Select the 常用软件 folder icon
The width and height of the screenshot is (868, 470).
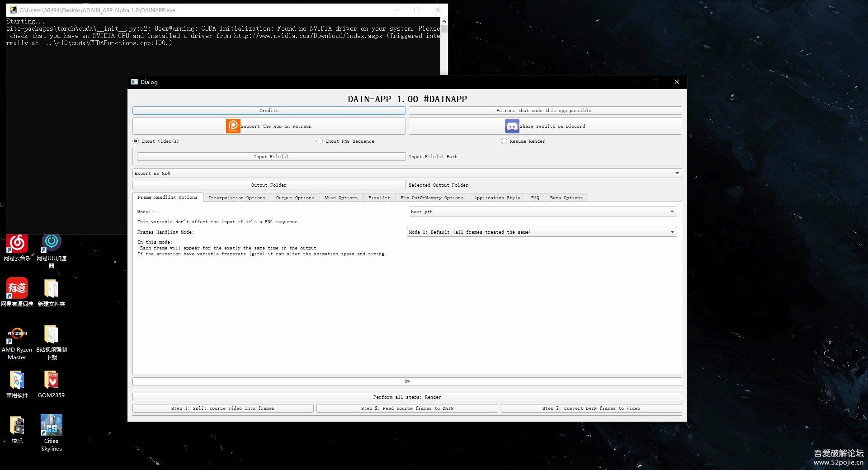click(17, 384)
